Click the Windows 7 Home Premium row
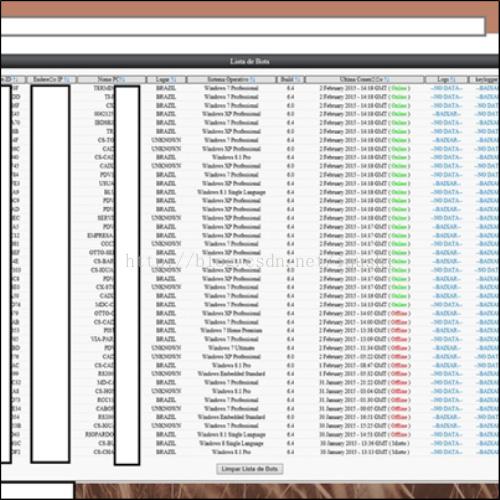This screenshot has width=500, height=500. (250, 330)
